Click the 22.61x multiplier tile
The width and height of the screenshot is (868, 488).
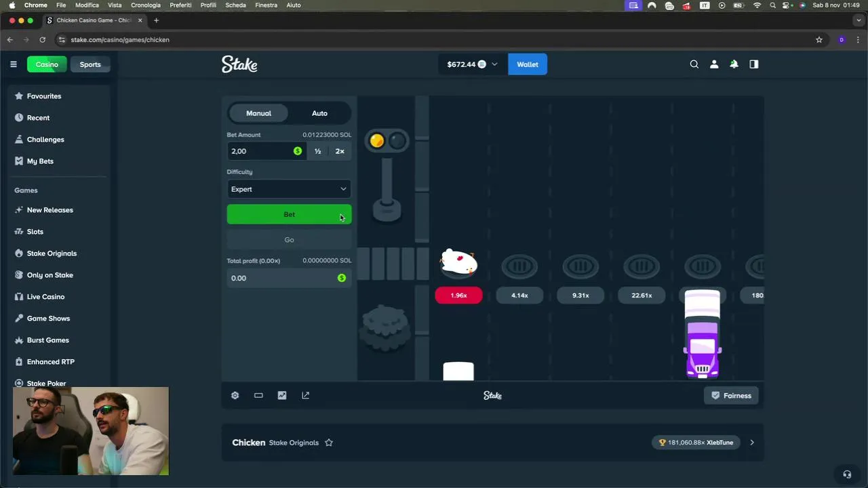tap(642, 296)
